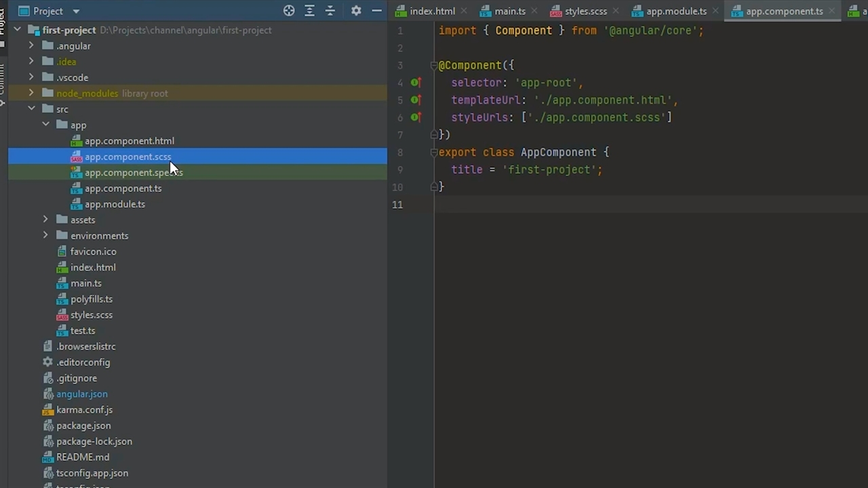This screenshot has height=488, width=868.
Task: Click the gutter icon beside the selector line
Action: pyautogui.click(x=416, y=83)
